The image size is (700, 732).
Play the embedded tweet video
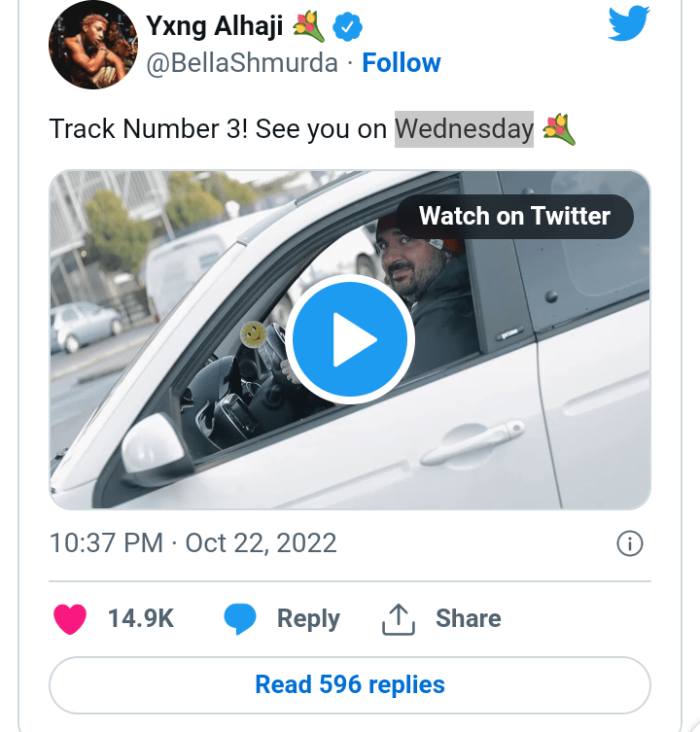pyautogui.click(x=350, y=339)
